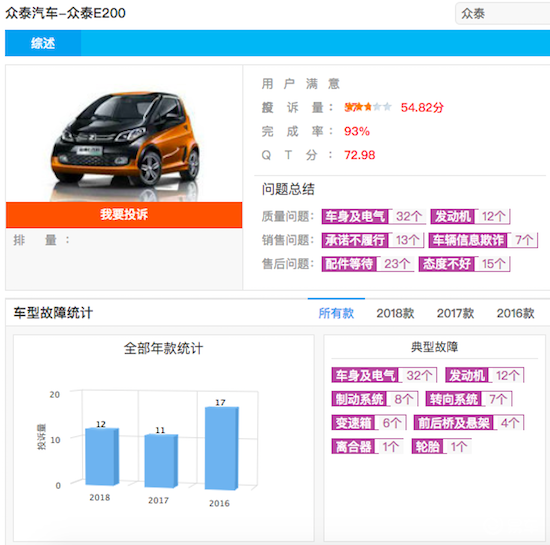Viewport: 550px width, 545px height.
Task: Click the star rating icons
Action: pos(368,107)
